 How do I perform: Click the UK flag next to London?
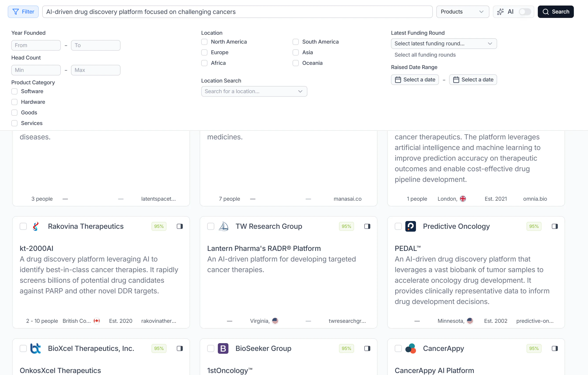coord(463,199)
